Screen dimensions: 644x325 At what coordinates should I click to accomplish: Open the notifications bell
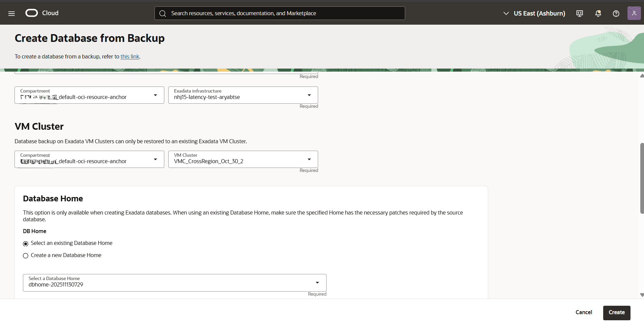598,13
